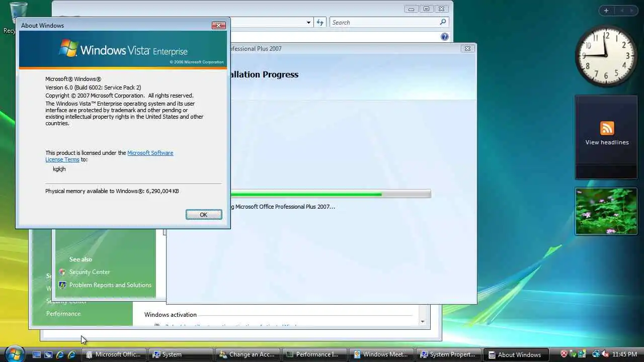The height and width of the screenshot is (362, 644).
Task: Open the address bar dropdown arrow
Action: tap(308, 23)
